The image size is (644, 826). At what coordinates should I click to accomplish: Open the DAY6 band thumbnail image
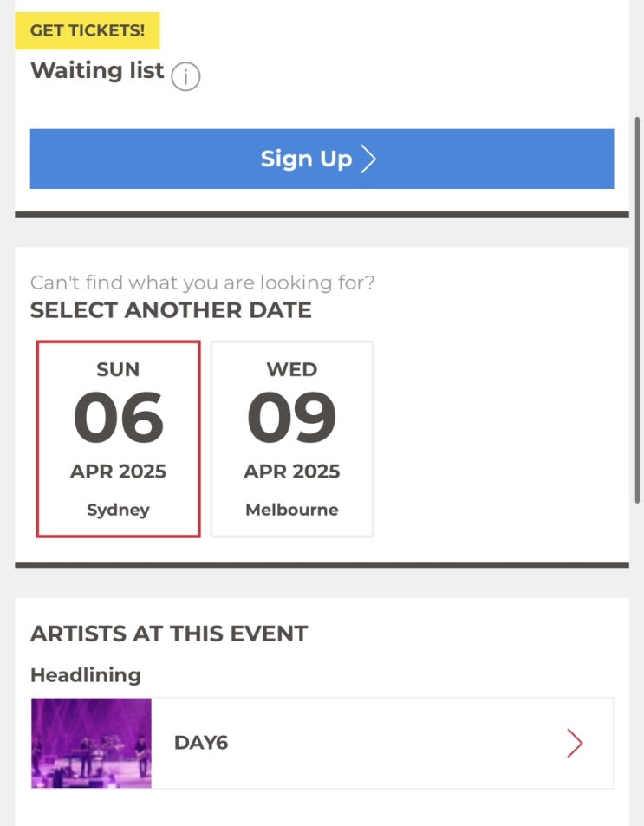point(91,743)
